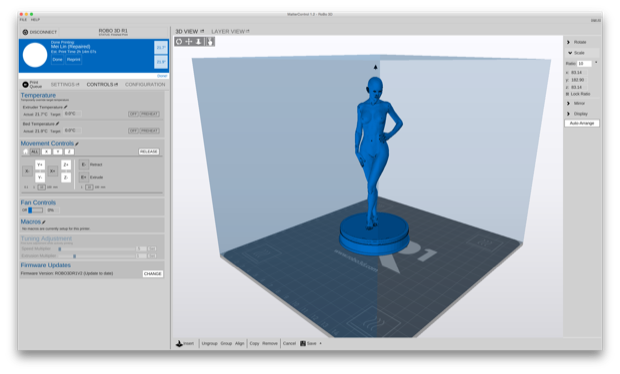This screenshot has height=374, width=620.
Task: Edit Macros with the pencil icon
Action: pos(44,222)
